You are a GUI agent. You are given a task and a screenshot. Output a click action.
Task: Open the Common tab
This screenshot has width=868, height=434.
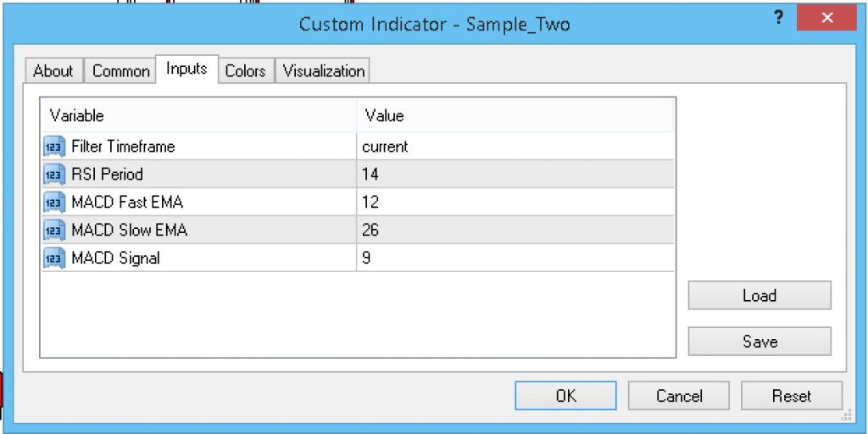click(x=120, y=71)
